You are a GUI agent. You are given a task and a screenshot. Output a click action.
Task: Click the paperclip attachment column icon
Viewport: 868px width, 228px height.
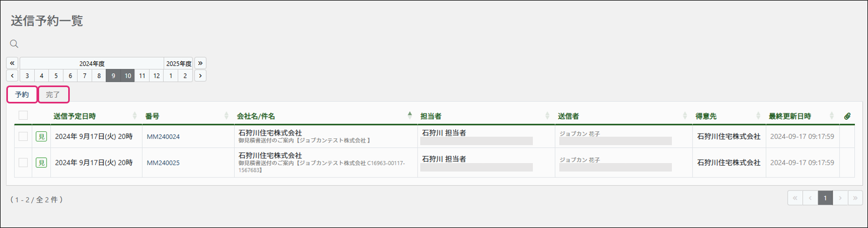pos(847,116)
